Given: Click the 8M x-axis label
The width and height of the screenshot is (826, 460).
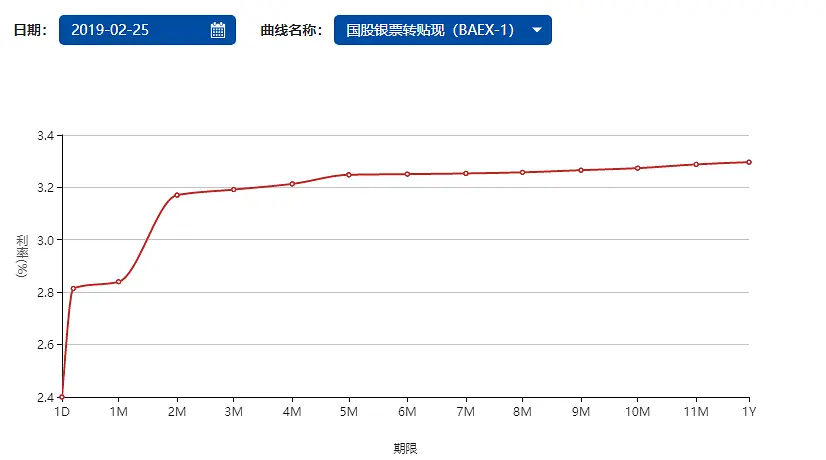Looking at the screenshot, I should click(x=523, y=412).
